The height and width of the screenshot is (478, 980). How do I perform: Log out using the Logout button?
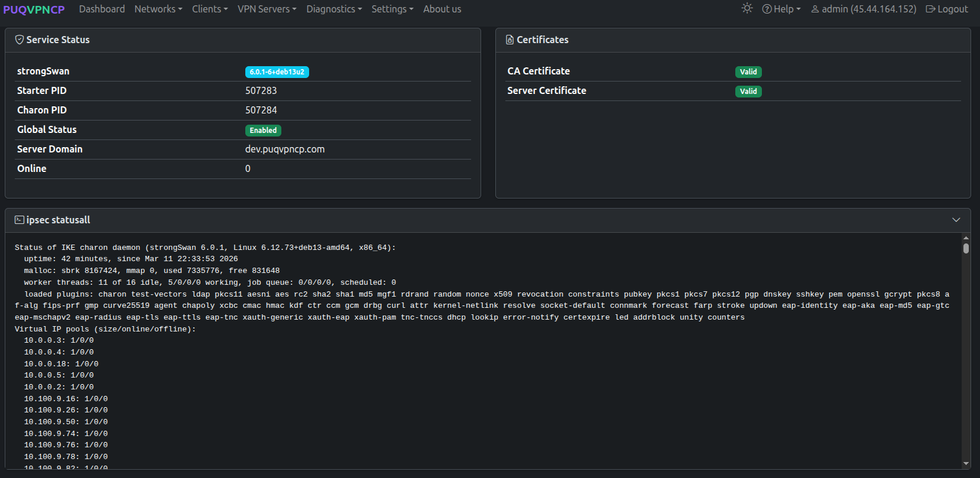947,9
